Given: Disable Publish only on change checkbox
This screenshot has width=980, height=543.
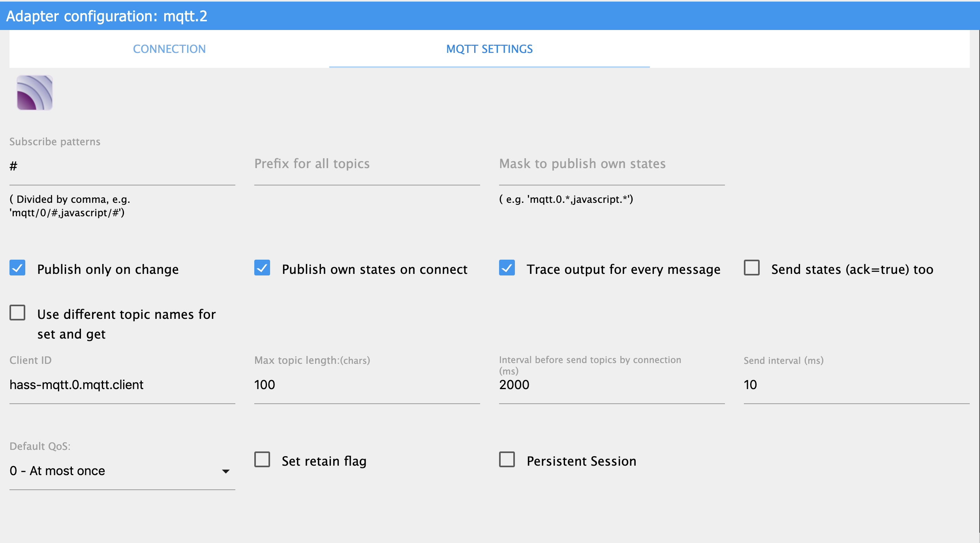Looking at the screenshot, I should [x=18, y=268].
